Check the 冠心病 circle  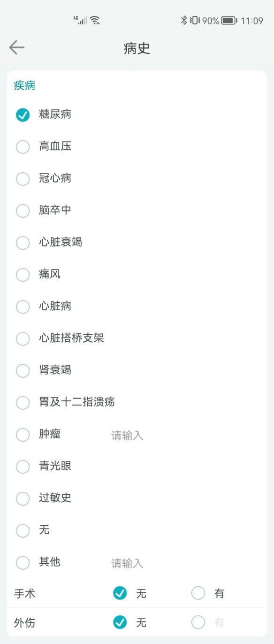pyautogui.click(x=23, y=178)
